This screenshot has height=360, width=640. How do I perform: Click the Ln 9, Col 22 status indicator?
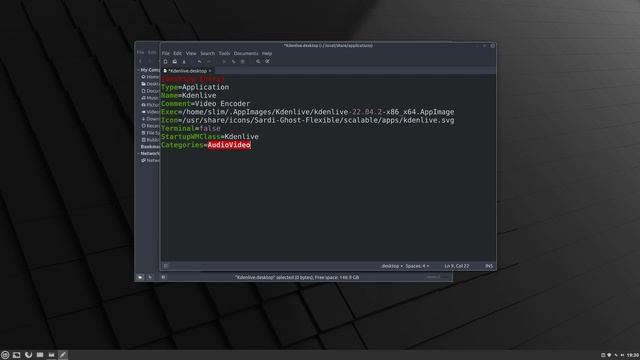coord(457,266)
